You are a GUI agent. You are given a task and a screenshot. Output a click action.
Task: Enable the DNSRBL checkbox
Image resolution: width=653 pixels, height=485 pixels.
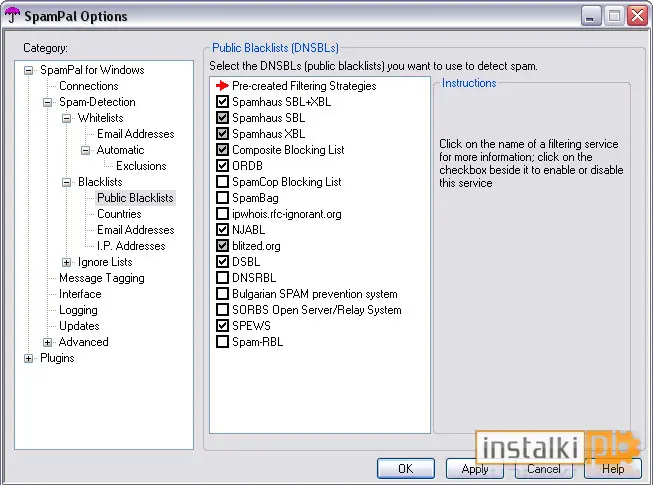pyautogui.click(x=222, y=278)
